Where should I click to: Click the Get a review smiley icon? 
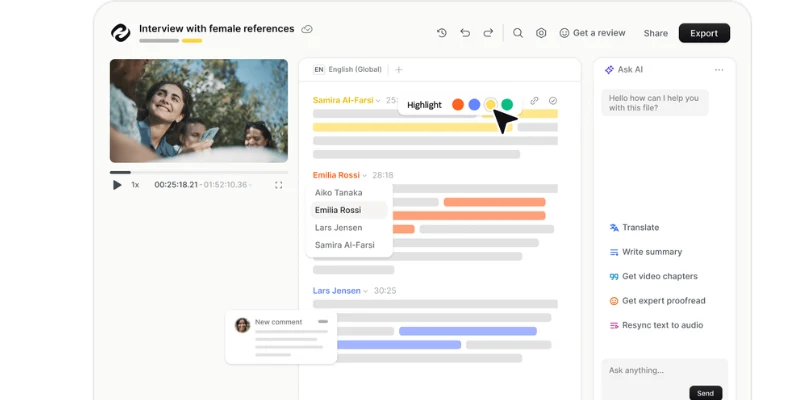[x=564, y=33]
